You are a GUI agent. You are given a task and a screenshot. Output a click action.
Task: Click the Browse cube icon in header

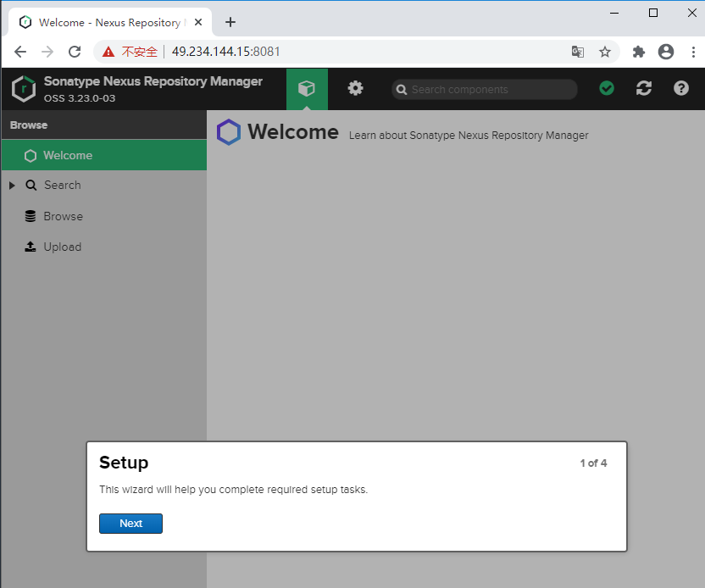click(307, 88)
